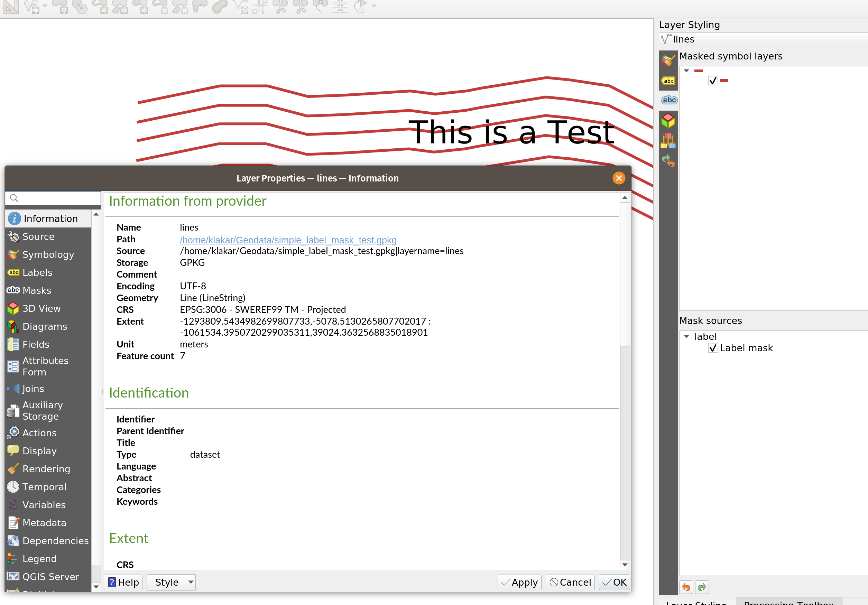Open Labels settings in the Layer Styling panel
Screen dimensions: 868x605
(x=668, y=81)
